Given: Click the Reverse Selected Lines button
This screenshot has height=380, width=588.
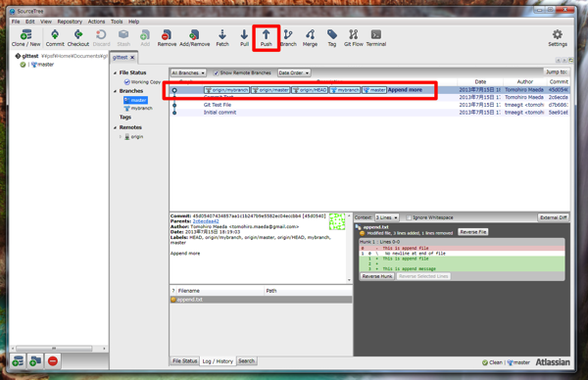Looking at the screenshot, I should tap(423, 276).
